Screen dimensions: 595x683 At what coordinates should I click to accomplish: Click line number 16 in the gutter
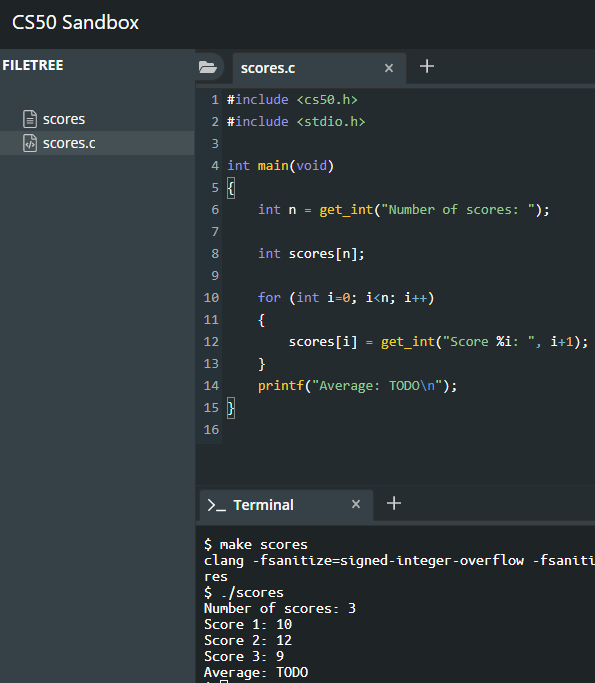click(x=211, y=429)
